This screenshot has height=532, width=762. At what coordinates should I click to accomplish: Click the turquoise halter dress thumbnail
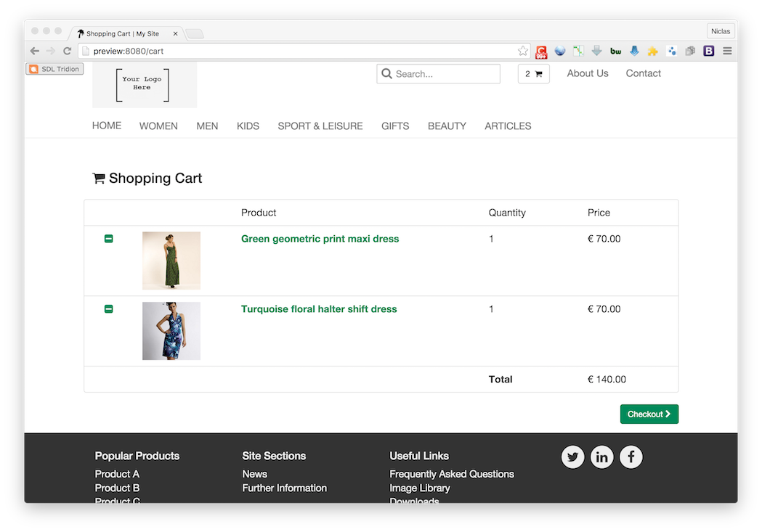click(171, 331)
